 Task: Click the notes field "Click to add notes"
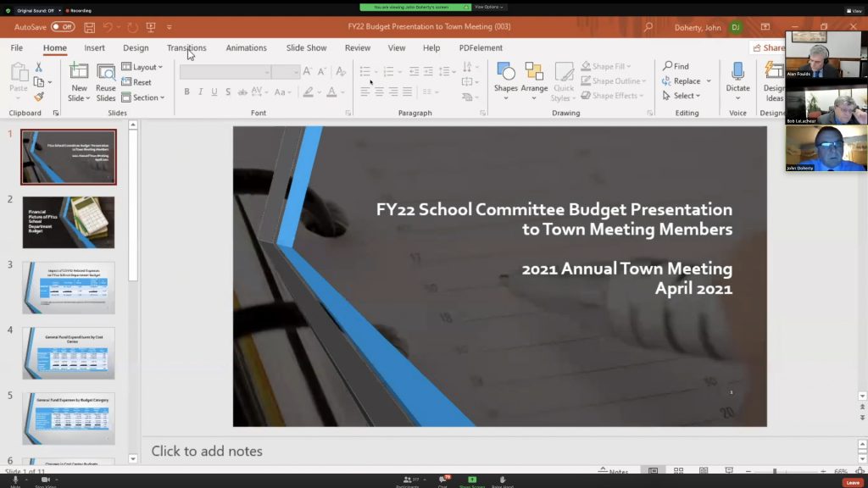pyautogui.click(x=207, y=451)
